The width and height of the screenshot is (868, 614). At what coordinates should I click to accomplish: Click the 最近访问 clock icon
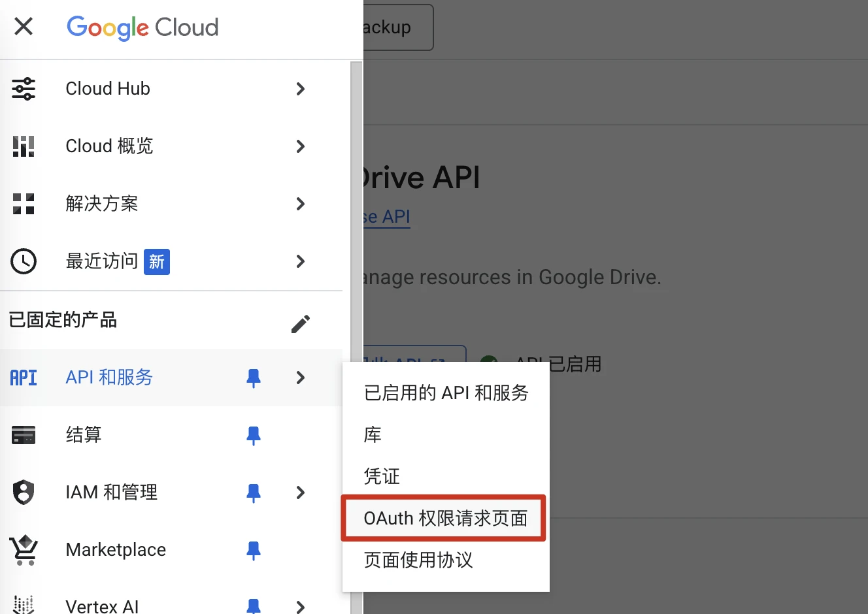coord(24,261)
